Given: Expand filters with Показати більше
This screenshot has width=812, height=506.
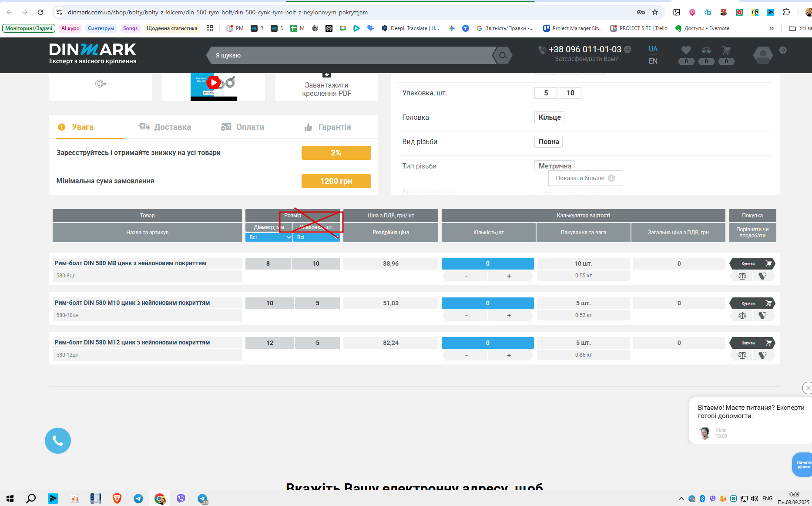Looking at the screenshot, I should [585, 178].
